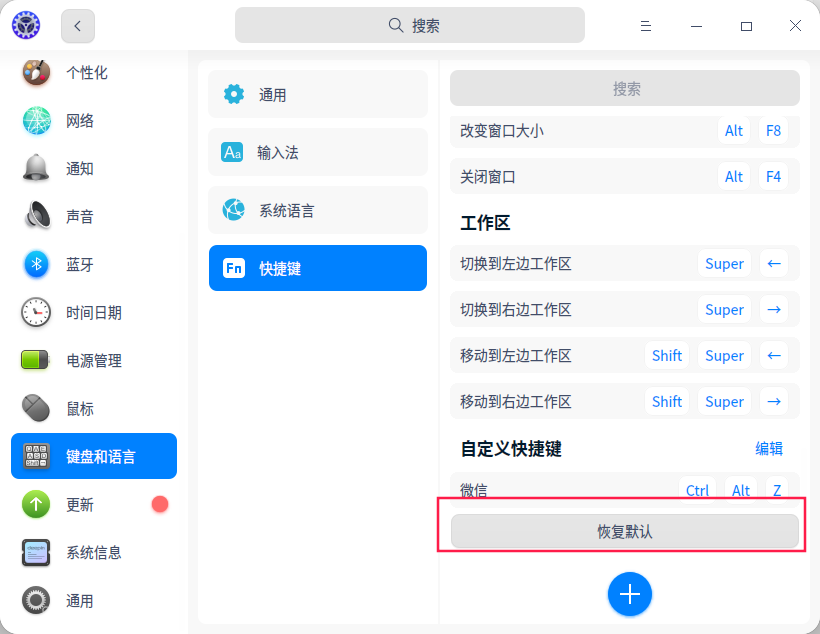Screen dimensions: 820x634
Task: Click 编辑 to edit custom shortcuts
Action: pyautogui.click(x=769, y=448)
